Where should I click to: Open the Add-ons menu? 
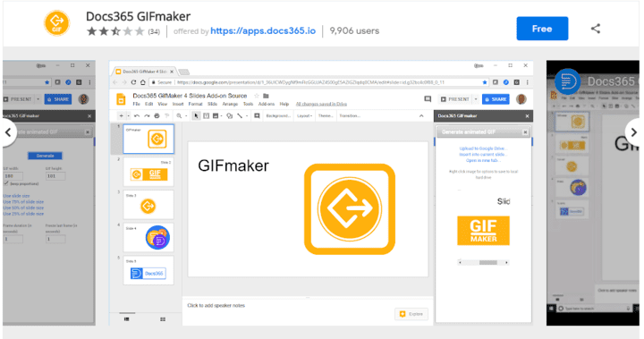coord(267,104)
